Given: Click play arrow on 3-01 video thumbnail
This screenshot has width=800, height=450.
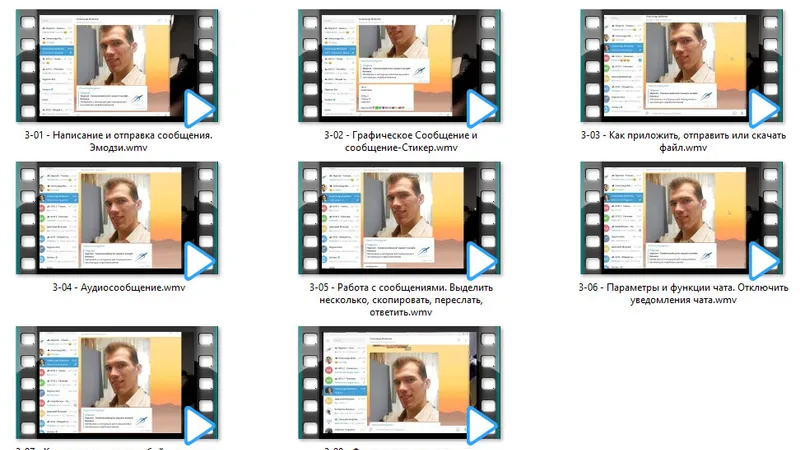Looking at the screenshot, I should (199, 108).
